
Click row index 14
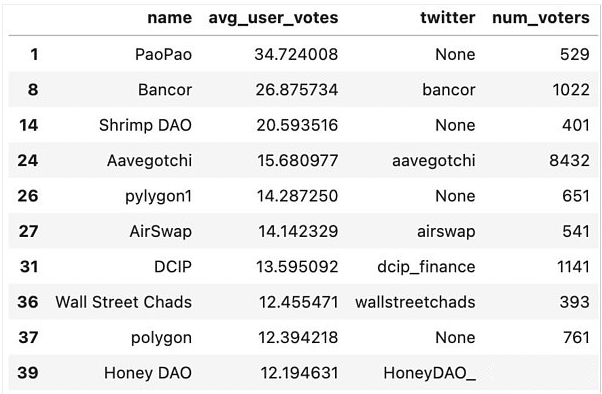[x=28, y=125]
